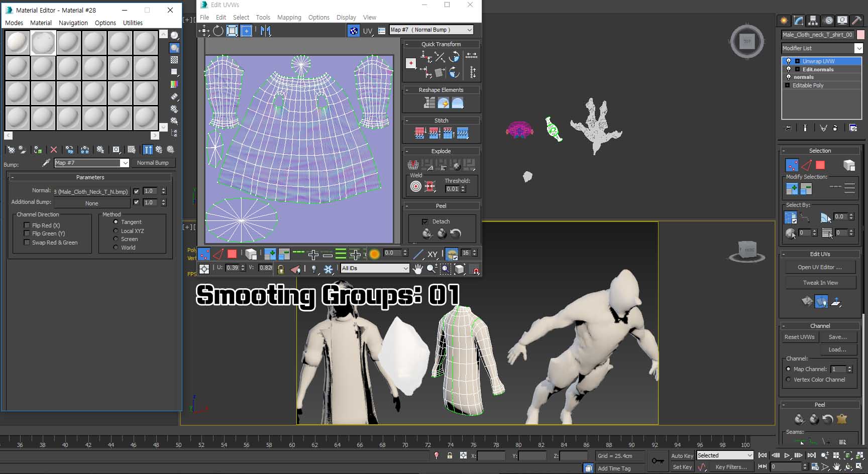Select the Pan hand tool in Edit UVWs
Screen dimensions: 868x474
click(418, 268)
